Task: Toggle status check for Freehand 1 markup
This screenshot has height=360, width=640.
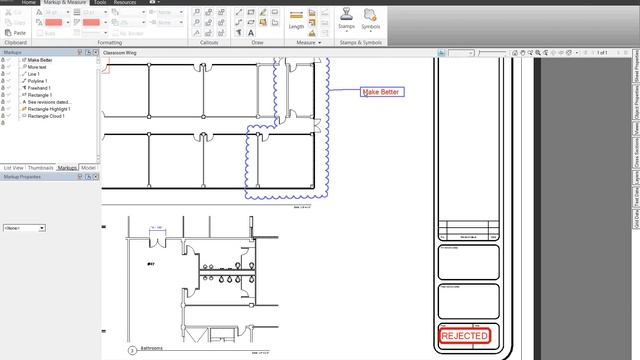Action: pyautogui.click(x=9, y=88)
